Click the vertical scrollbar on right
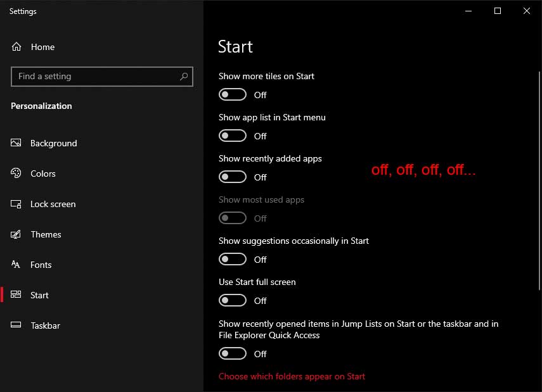 539,180
